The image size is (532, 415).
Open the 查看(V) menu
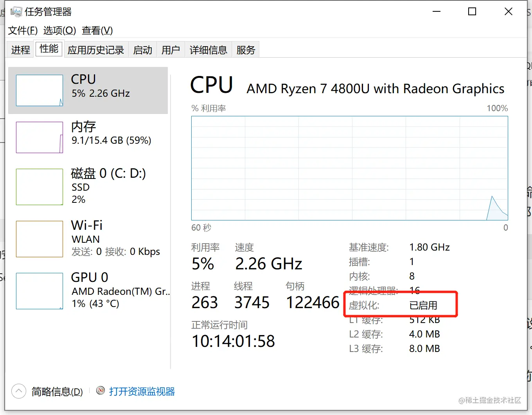point(97,31)
